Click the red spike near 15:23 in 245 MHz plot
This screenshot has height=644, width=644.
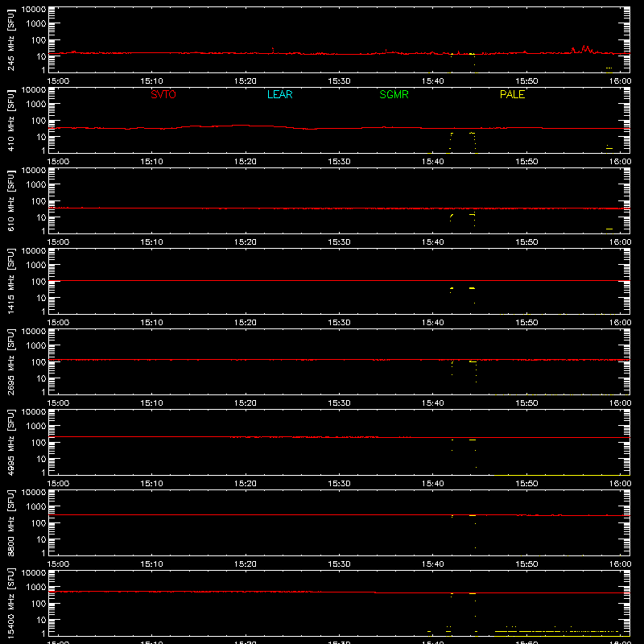[273, 50]
